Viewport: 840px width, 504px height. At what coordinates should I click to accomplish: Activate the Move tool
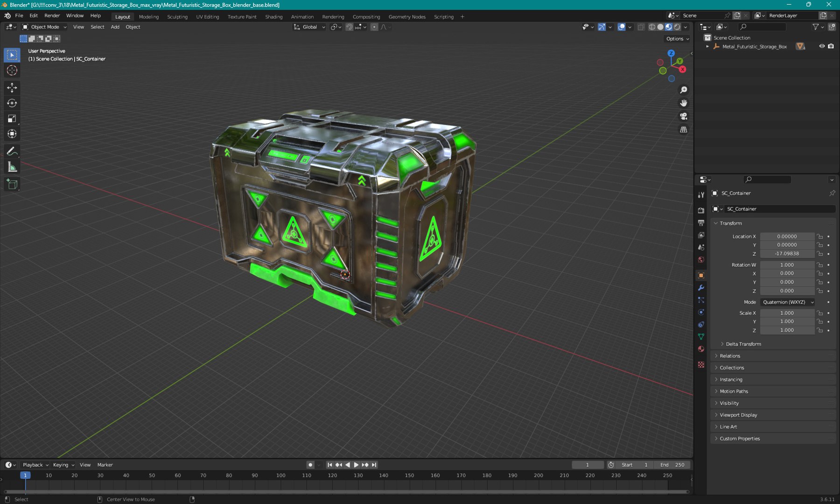click(12, 88)
